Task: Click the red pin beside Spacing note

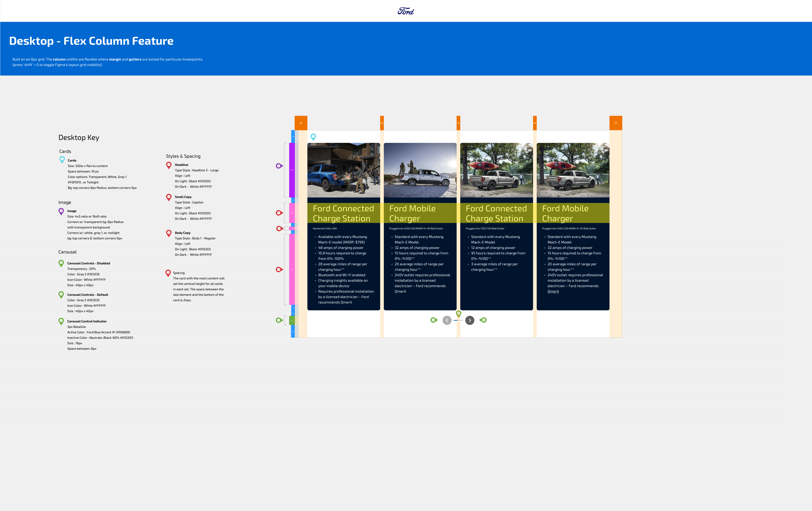Action: point(168,273)
